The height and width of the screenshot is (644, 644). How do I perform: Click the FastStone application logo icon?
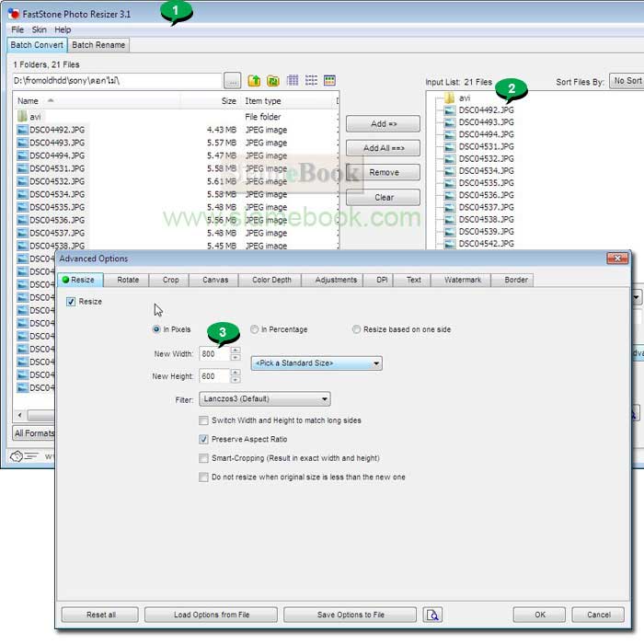[x=14, y=14]
